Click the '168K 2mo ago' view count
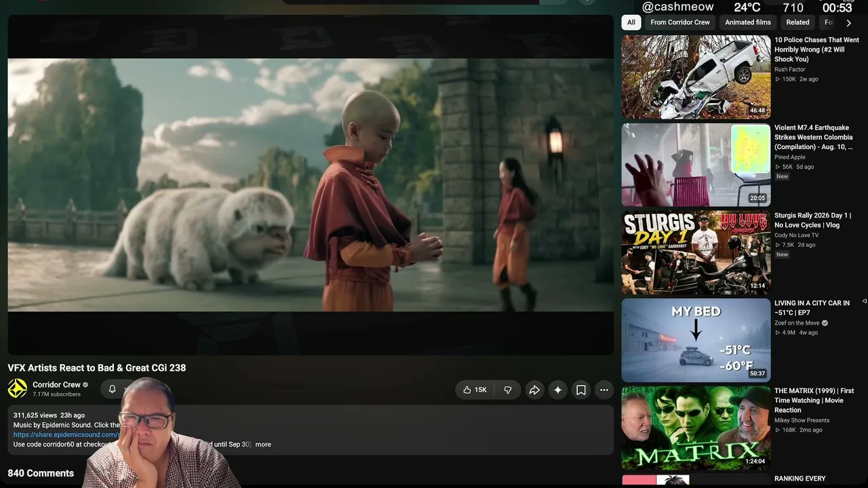Image resolution: width=868 pixels, height=488 pixels. 799,430
